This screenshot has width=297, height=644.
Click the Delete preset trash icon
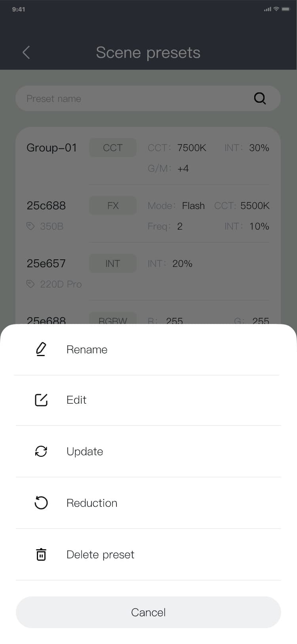(x=41, y=554)
